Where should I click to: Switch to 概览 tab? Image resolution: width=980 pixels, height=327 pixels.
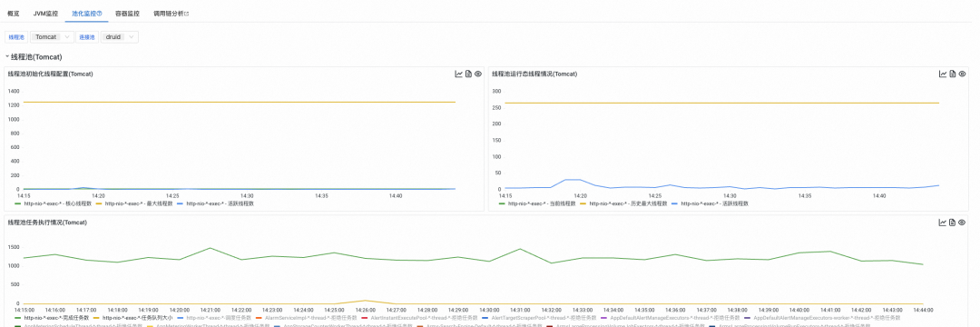(13, 13)
